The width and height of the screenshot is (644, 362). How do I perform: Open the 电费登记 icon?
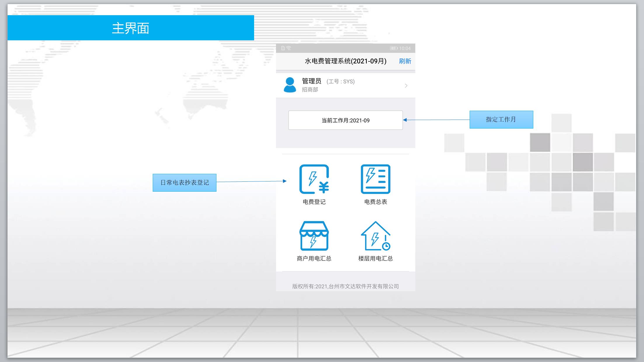click(314, 179)
